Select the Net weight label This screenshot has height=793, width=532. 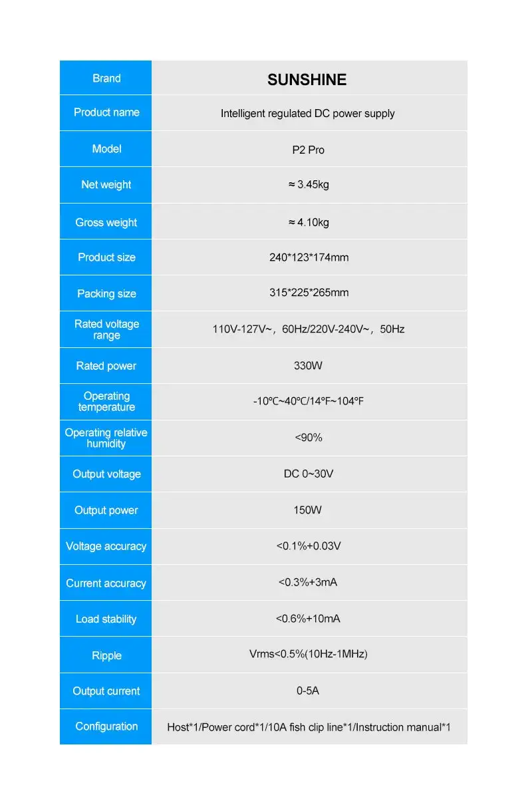[x=106, y=185]
